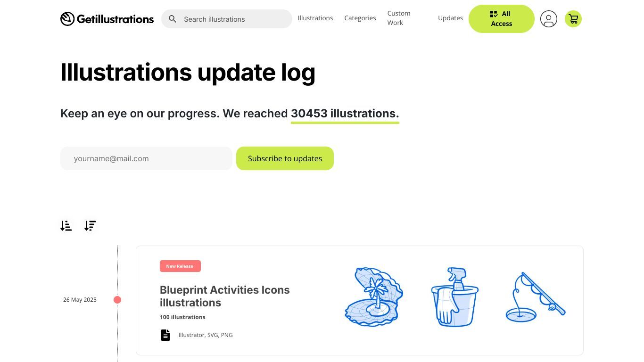Click the file format document icon
644x362 pixels.
point(165,335)
